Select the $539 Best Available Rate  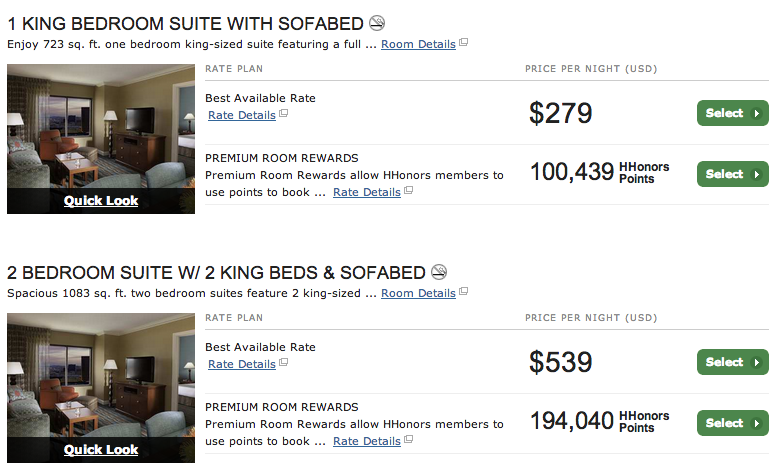click(x=732, y=362)
